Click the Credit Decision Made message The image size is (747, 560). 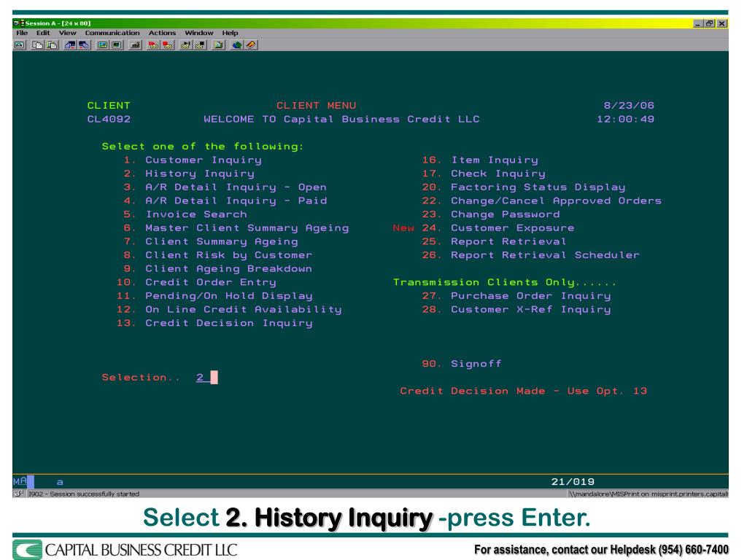(523, 391)
